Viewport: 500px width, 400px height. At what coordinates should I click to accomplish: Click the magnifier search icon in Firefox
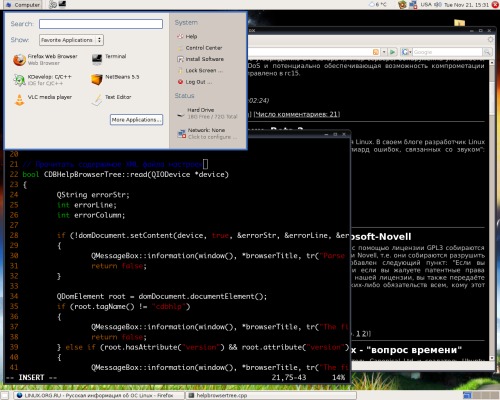click(x=487, y=52)
